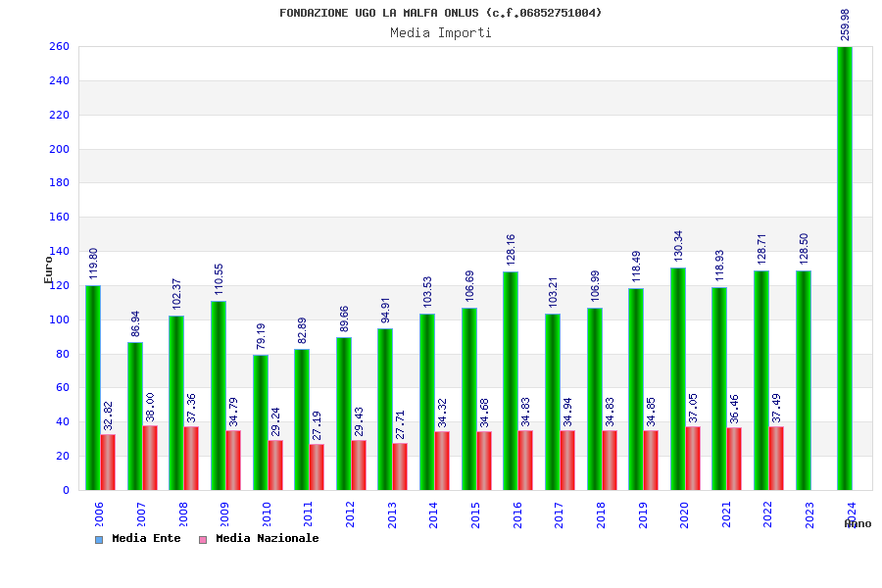882x588 pixels.
Task: Click the 260 value on Euro axis
Action: click(59, 47)
